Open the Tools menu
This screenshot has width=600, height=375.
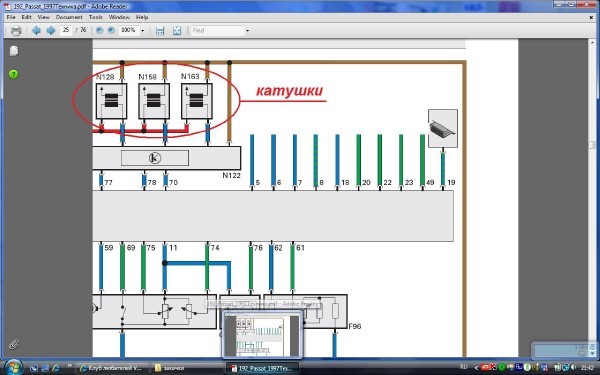pos(96,17)
